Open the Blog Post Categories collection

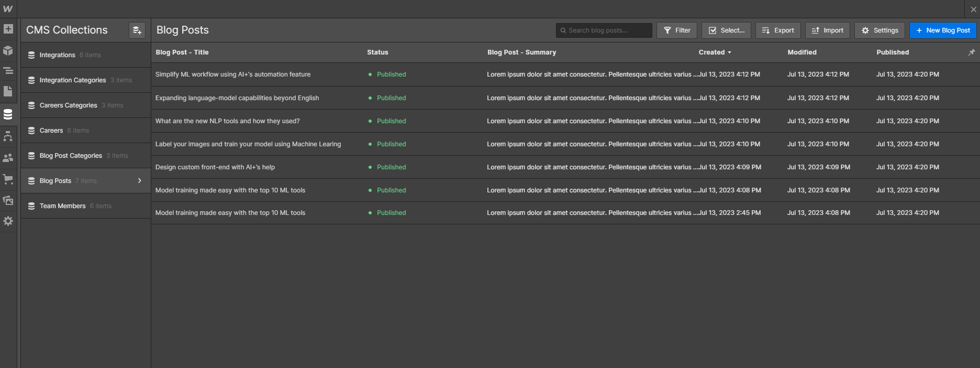[x=86, y=156]
